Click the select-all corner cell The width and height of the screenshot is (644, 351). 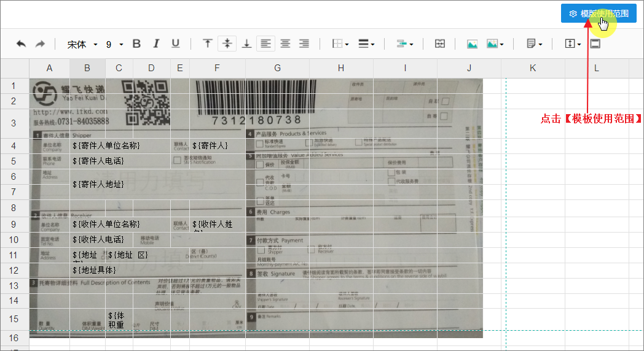coord(14,68)
